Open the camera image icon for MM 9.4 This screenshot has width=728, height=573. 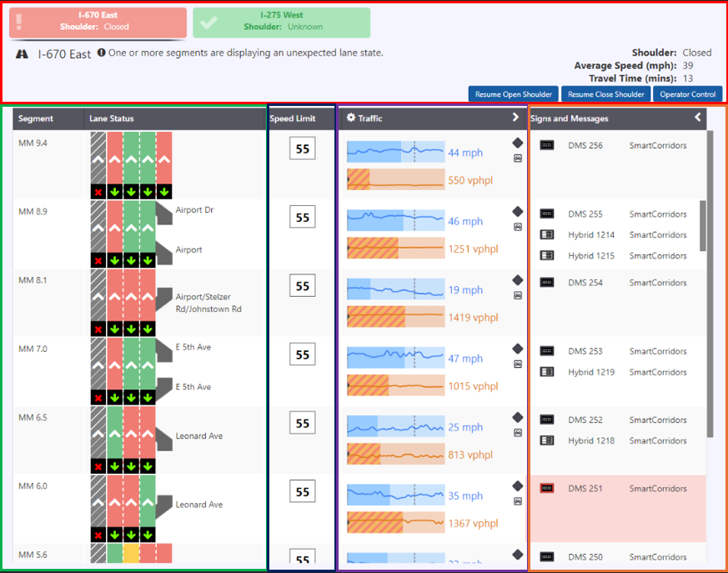(x=518, y=158)
